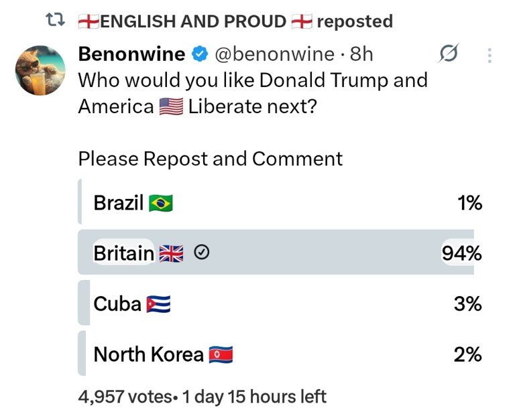This screenshot has height=420, width=515.
Task: Click the North Korea flag icon
Action: [221, 355]
